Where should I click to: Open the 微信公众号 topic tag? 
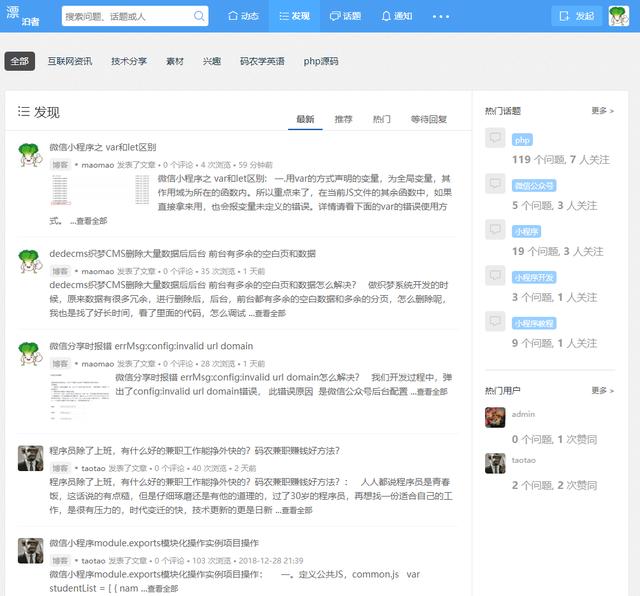pyautogui.click(x=534, y=186)
